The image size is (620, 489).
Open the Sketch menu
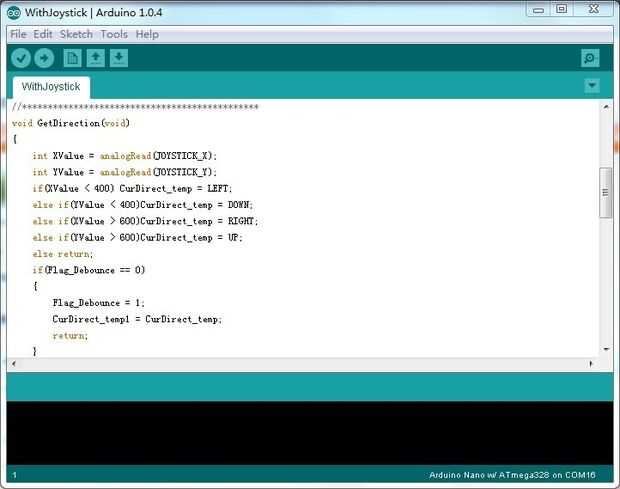tap(76, 34)
